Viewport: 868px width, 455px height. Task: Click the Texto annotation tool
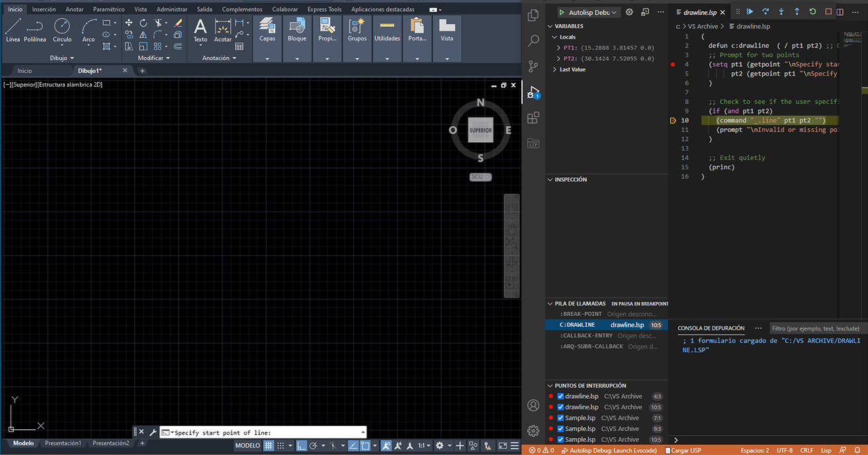pyautogui.click(x=200, y=30)
